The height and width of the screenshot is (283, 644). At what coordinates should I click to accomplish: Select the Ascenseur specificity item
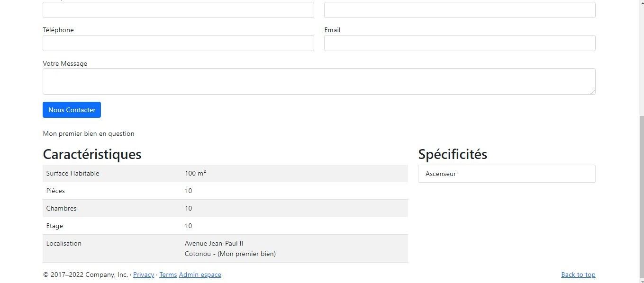(507, 174)
